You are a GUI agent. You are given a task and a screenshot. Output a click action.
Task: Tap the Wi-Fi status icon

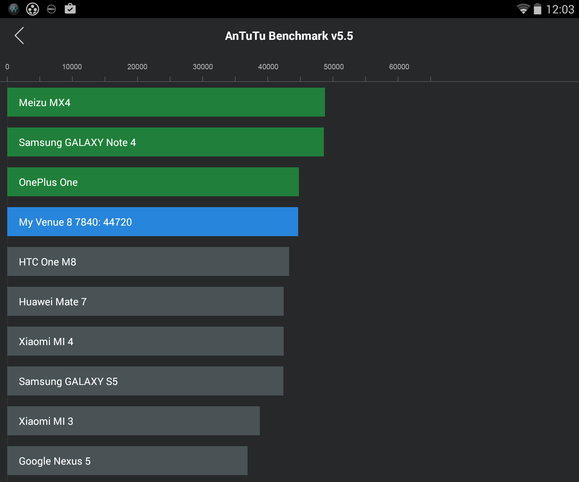click(523, 9)
